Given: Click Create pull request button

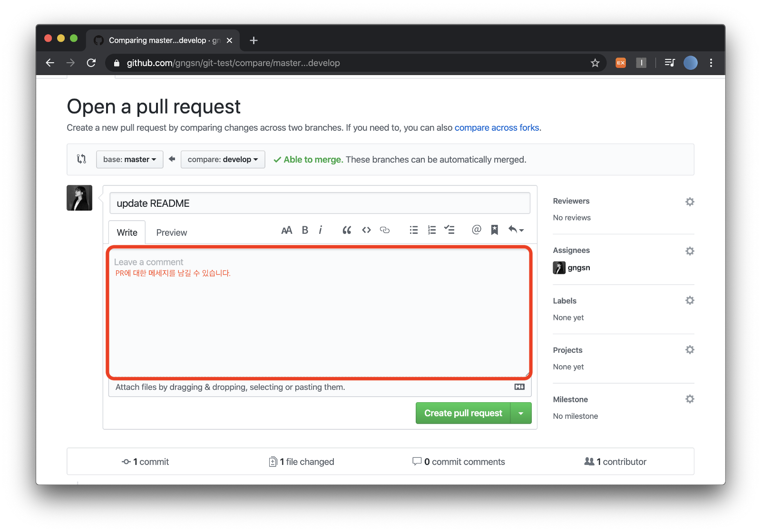Looking at the screenshot, I should [463, 413].
